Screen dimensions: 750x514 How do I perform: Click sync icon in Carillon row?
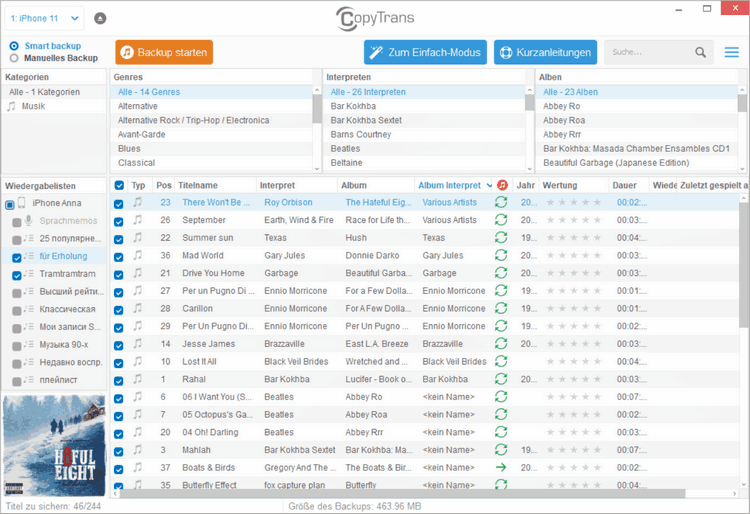[501, 308]
